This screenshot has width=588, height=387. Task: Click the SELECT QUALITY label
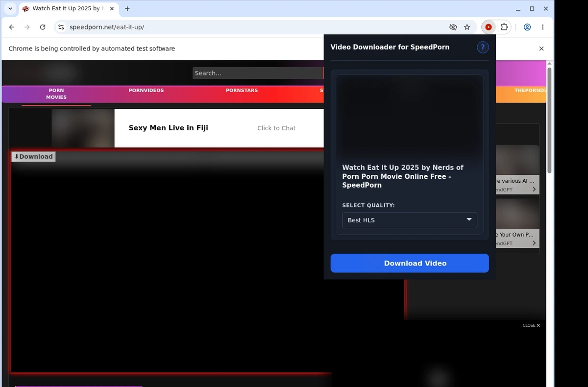coord(368,205)
